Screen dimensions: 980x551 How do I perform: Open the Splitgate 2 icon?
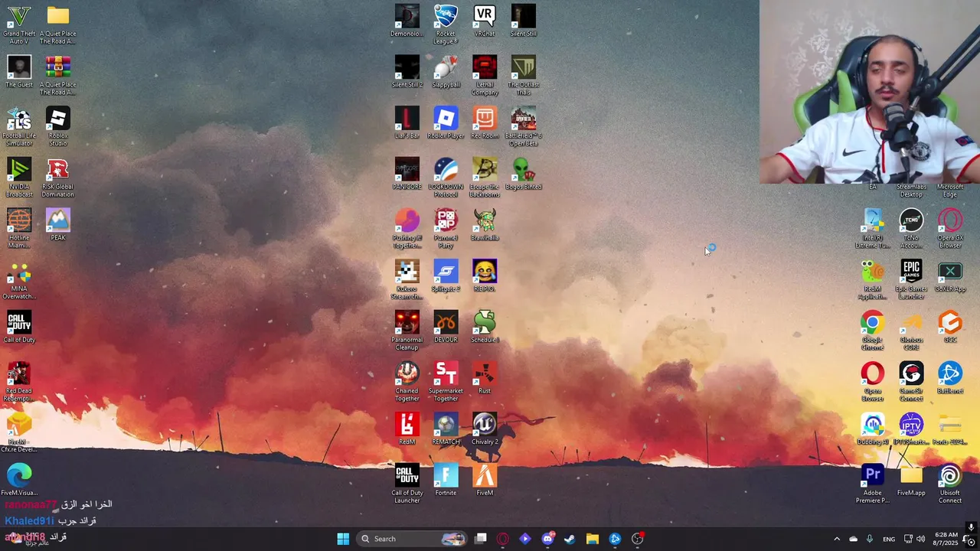coord(446,276)
